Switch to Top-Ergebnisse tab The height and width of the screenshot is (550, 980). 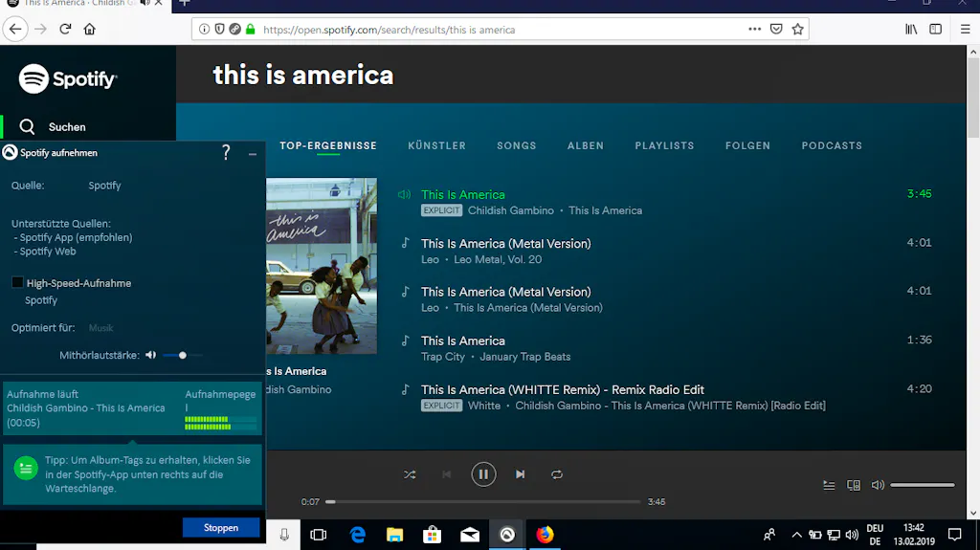(x=328, y=145)
